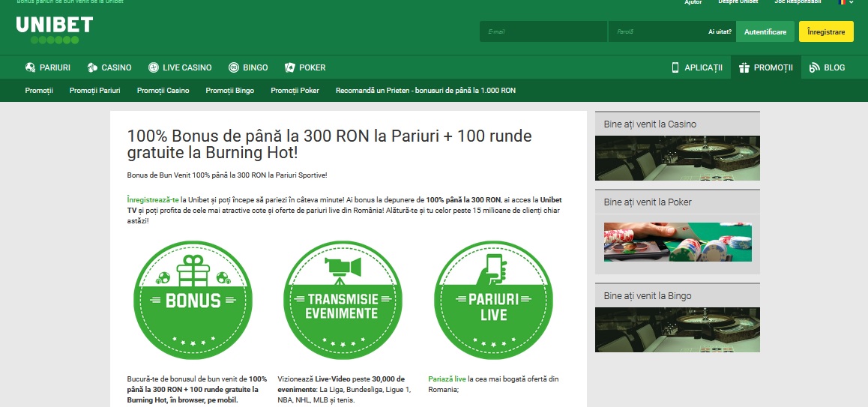This screenshot has height=407, width=868.
Task: Open Recomandă un Prieten promotion link
Action: click(426, 90)
